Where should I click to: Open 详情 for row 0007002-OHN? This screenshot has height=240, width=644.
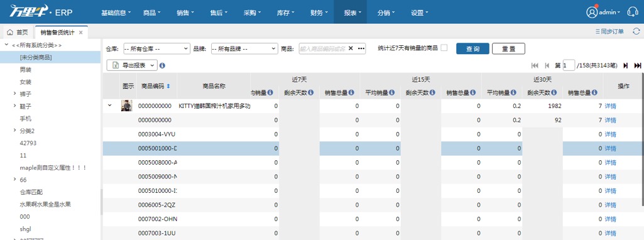610,219
